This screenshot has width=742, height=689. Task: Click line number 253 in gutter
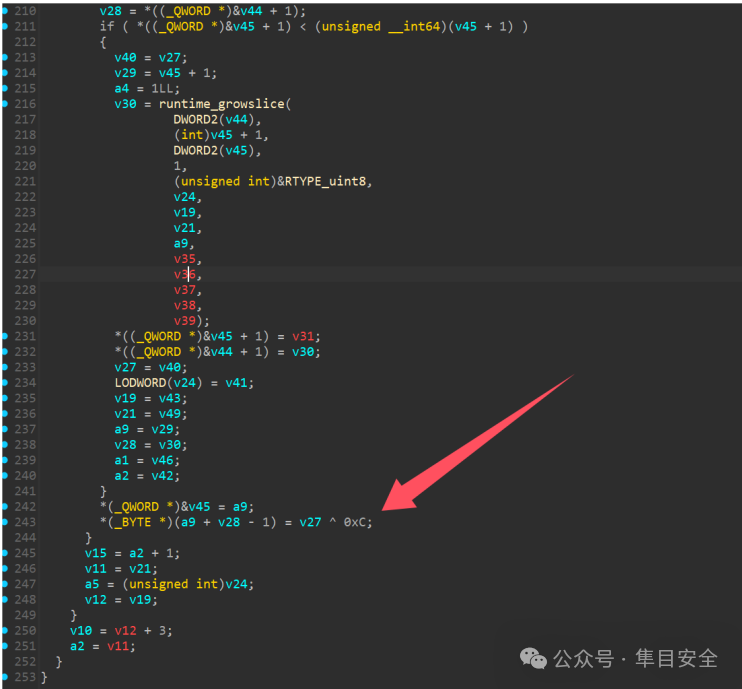pyautogui.click(x=25, y=677)
